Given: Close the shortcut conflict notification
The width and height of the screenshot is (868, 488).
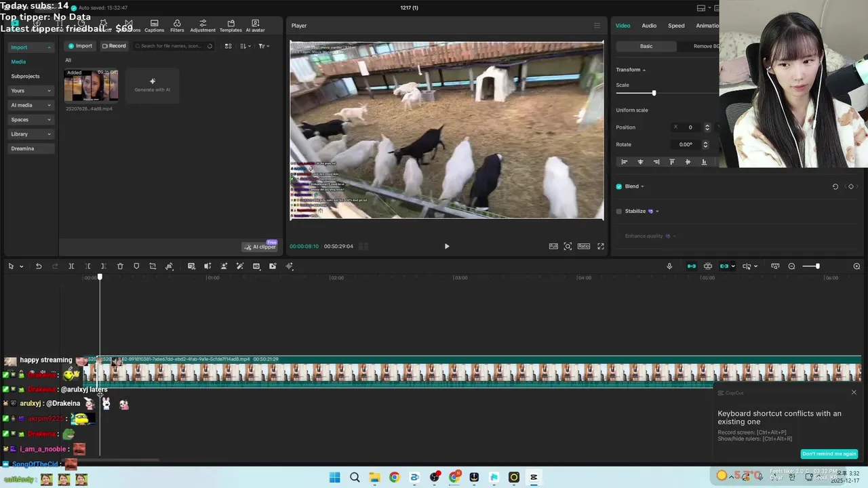Looking at the screenshot, I should pyautogui.click(x=854, y=392).
